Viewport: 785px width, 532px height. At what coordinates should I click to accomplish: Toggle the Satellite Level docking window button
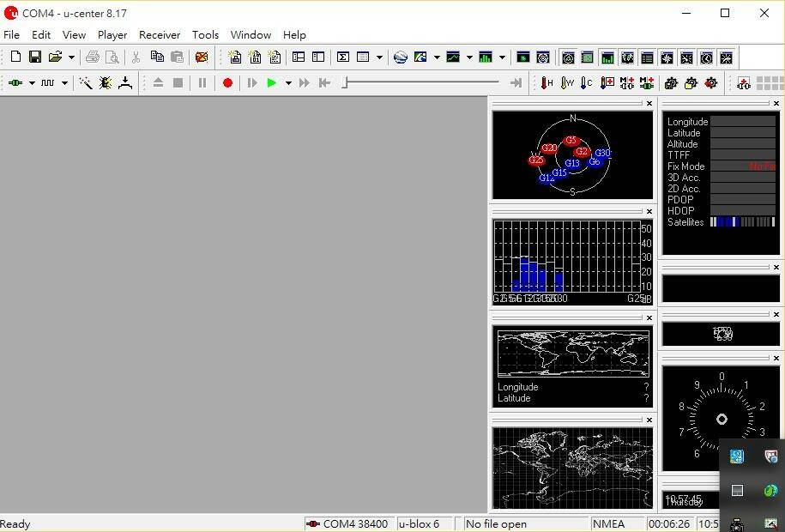coord(607,58)
